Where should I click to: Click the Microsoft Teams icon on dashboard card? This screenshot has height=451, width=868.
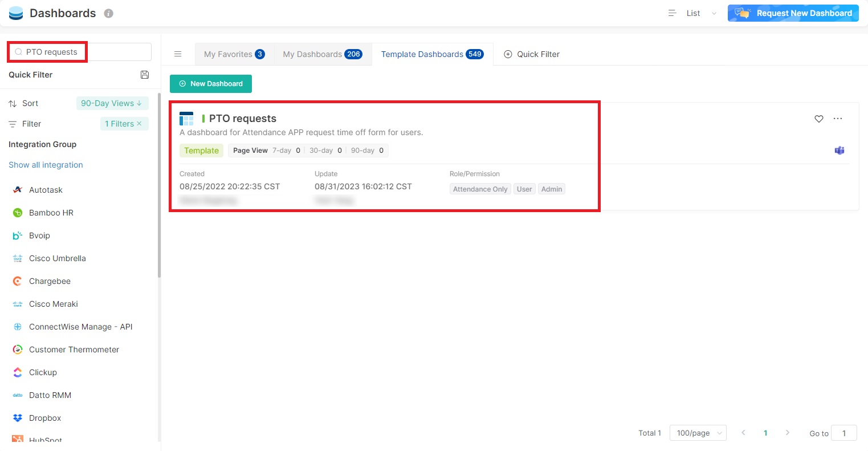point(839,151)
